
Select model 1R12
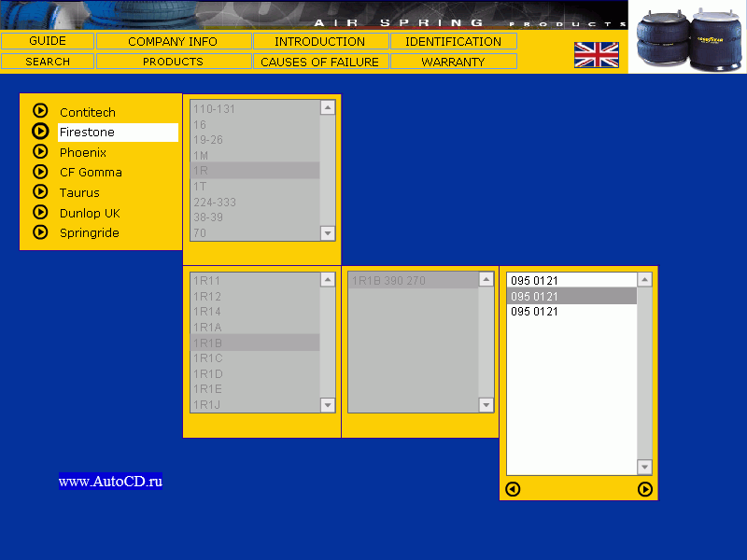coord(255,296)
